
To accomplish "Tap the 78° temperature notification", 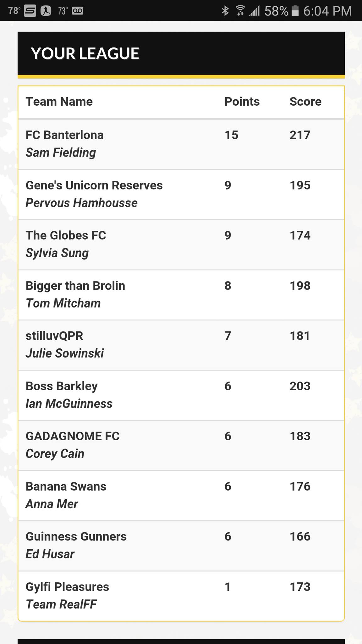I will (14, 11).
